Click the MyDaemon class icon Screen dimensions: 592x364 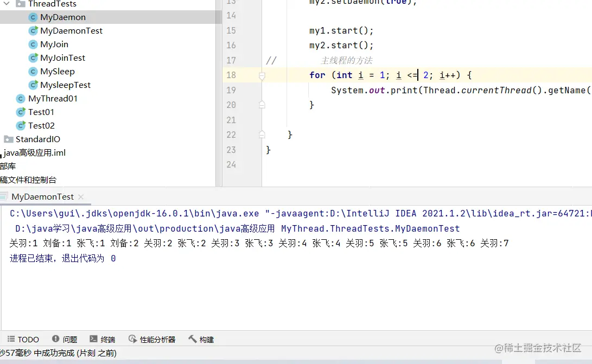click(33, 17)
